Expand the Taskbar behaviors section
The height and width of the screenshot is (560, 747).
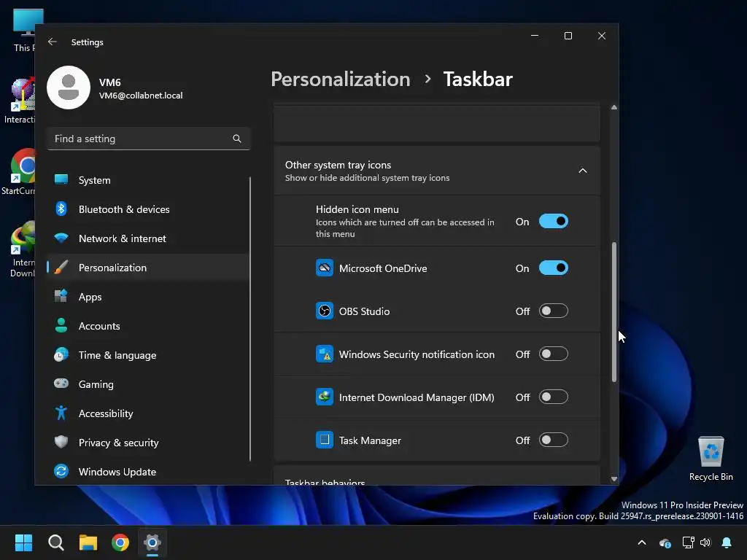click(436, 476)
